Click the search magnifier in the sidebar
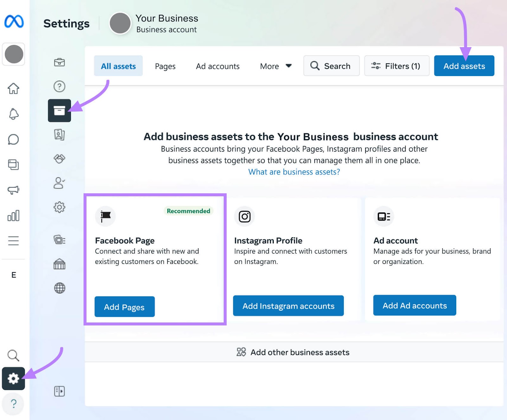Image resolution: width=507 pixels, height=420 pixels. pos(14,356)
